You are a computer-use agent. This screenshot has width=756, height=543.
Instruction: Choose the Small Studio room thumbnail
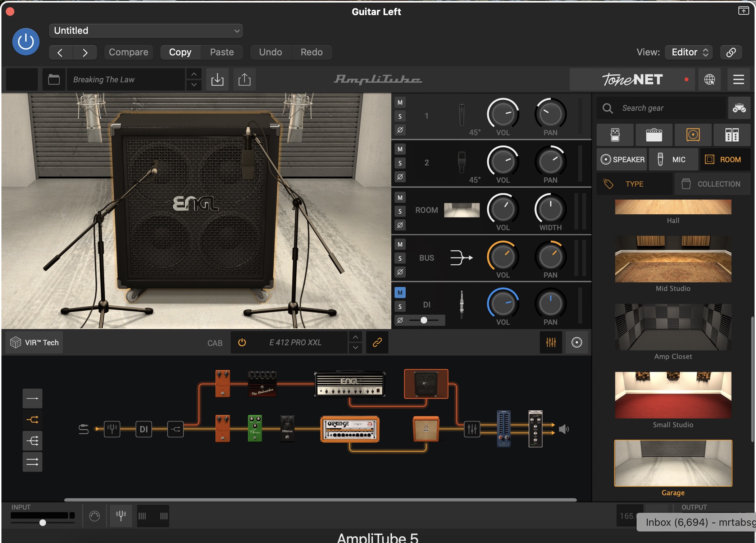(x=673, y=395)
